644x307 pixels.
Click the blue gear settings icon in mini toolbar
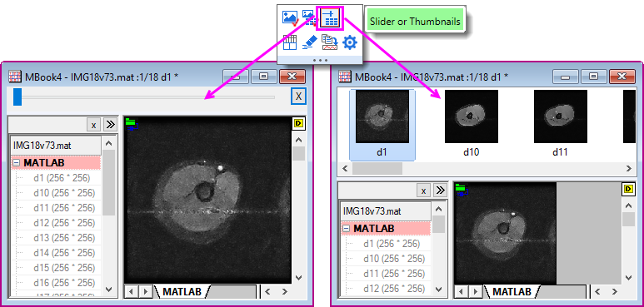(350, 42)
